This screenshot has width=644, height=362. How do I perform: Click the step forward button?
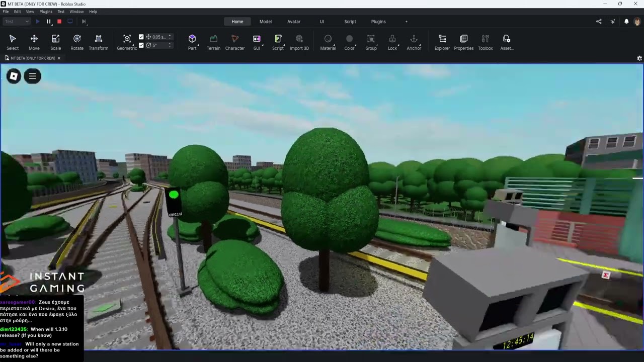[84, 22]
